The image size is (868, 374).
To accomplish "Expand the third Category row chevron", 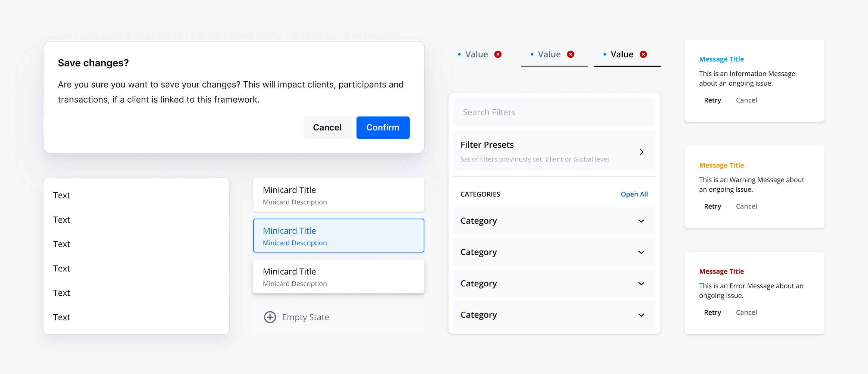I will 641,283.
